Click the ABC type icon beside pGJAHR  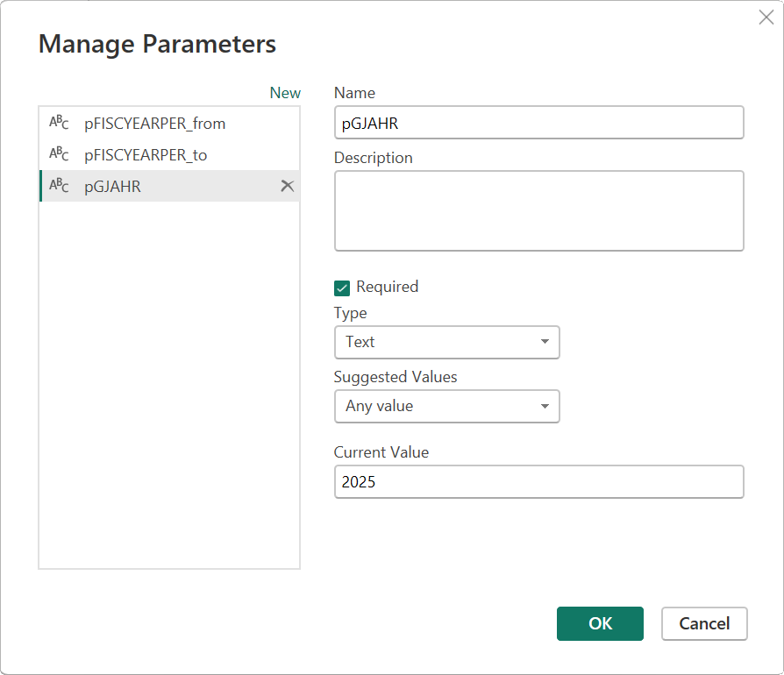pyautogui.click(x=57, y=186)
